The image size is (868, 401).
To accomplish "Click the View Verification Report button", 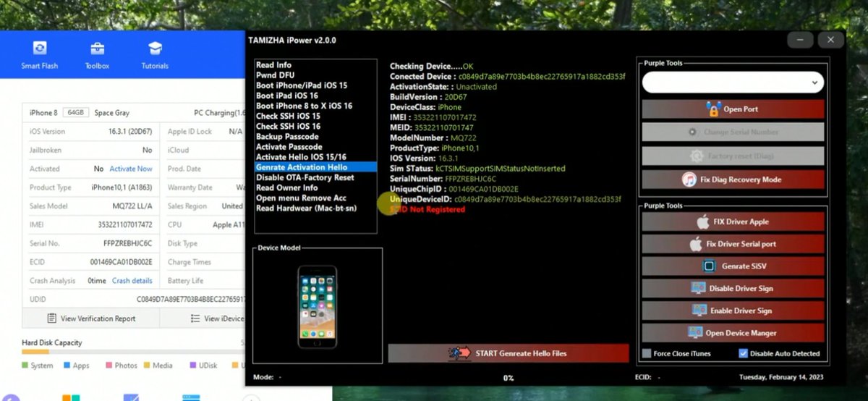I will pos(91,318).
